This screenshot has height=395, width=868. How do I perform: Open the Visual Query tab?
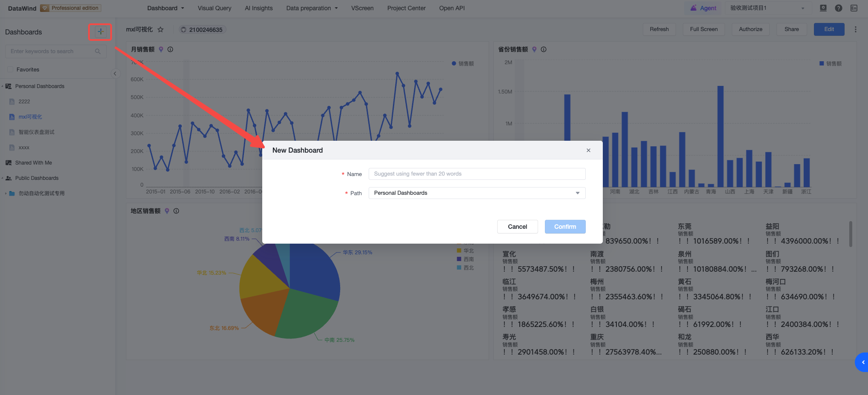[x=215, y=8]
